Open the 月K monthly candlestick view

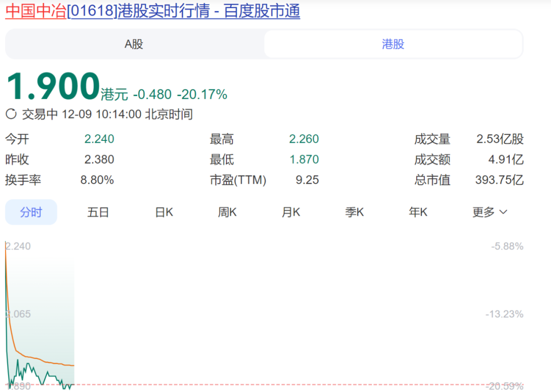(x=290, y=212)
